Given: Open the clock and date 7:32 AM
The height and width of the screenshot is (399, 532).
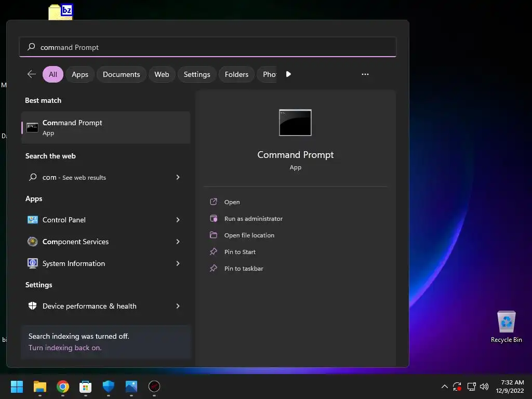Looking at the screenshot, I should click(510, 387).
